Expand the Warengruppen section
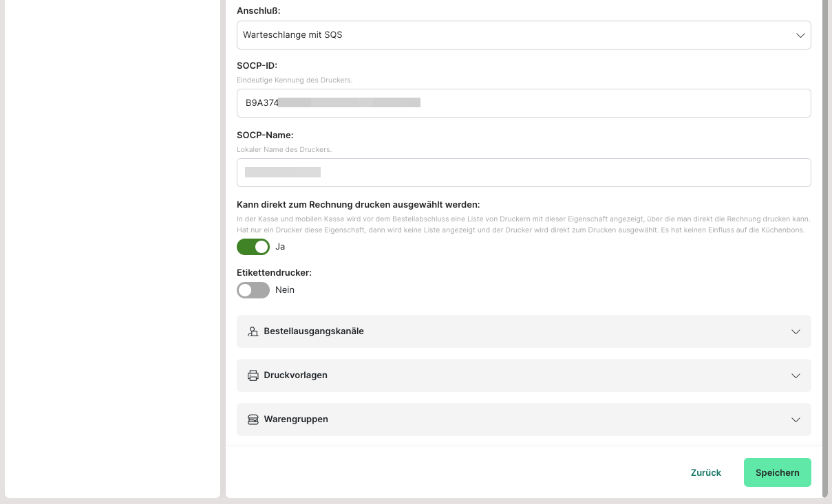This screenshot has width=832, height=504. [x=523, y=419]
